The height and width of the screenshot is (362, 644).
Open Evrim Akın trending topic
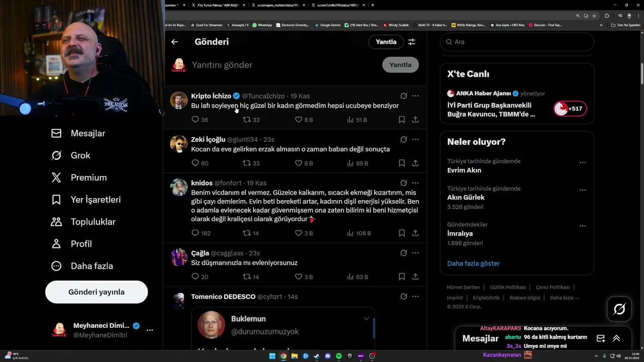pyautogui.click(x=464, y=170)
